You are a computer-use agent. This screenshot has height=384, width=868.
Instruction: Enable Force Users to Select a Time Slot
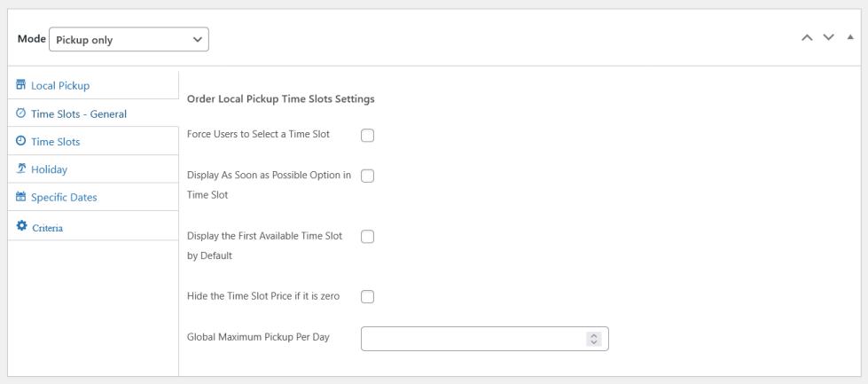[368, 136]
